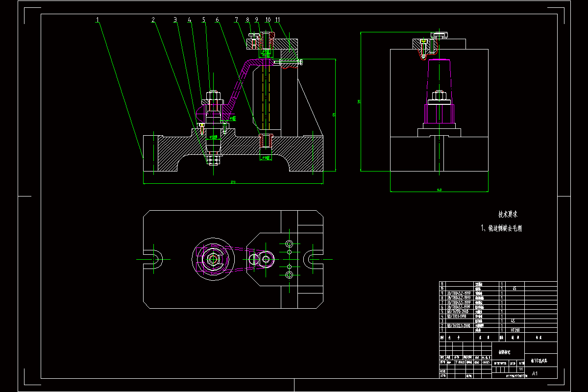Select the GB/T standard cell in row 2

pos(459,325)
